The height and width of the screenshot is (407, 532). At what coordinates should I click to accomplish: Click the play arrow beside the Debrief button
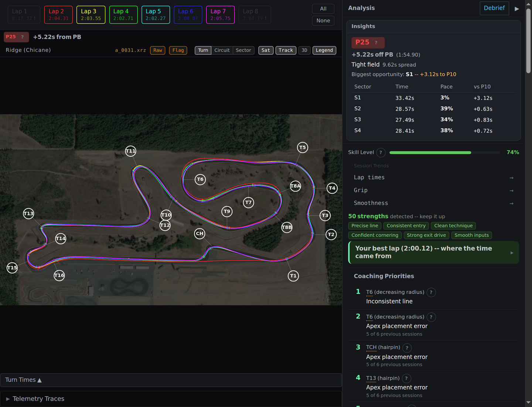[x=517, y=9]
